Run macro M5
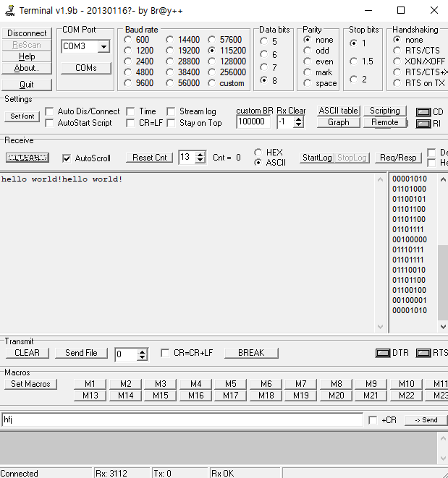The image size is (448, 478). pos(231,384)
